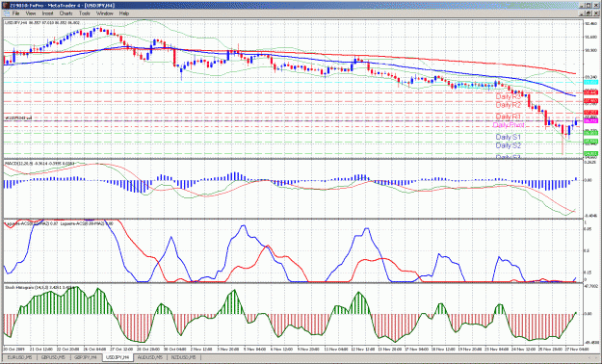Viewport: 602px width, 364px height.
Task: Switch to the AUDUSD,M5 chart tab
Action: 150,357
